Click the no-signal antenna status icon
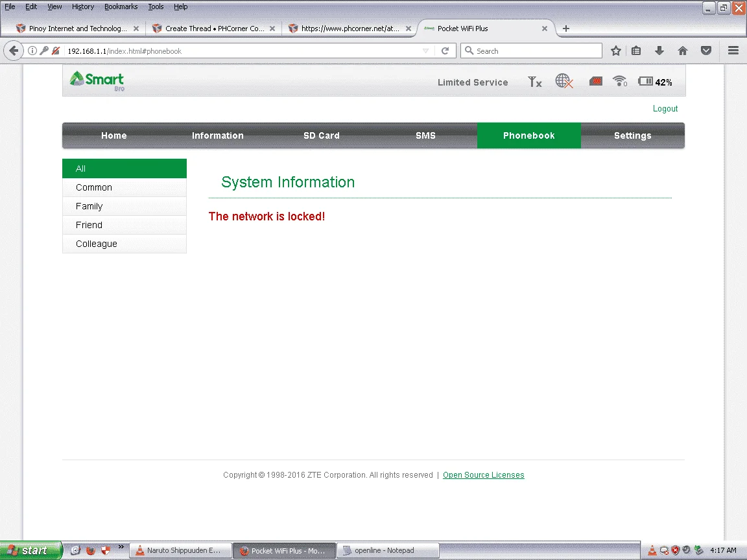747x560 pixels. pyautogui.click(x=535, y=82)
